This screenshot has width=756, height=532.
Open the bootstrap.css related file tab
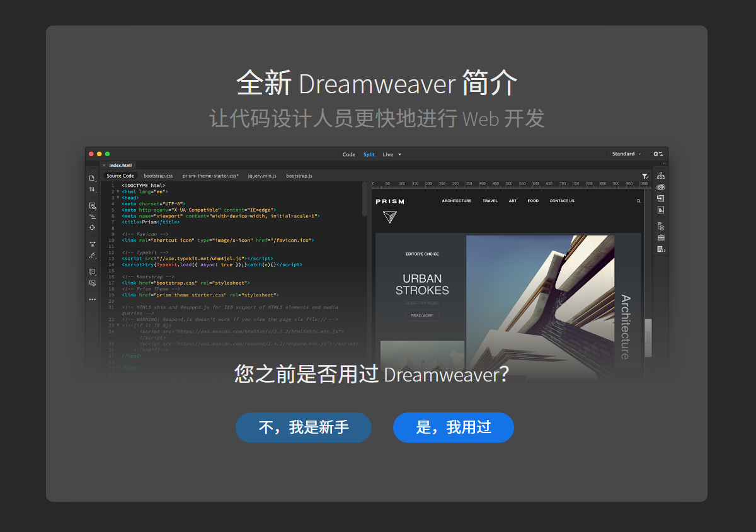[158, 176]
